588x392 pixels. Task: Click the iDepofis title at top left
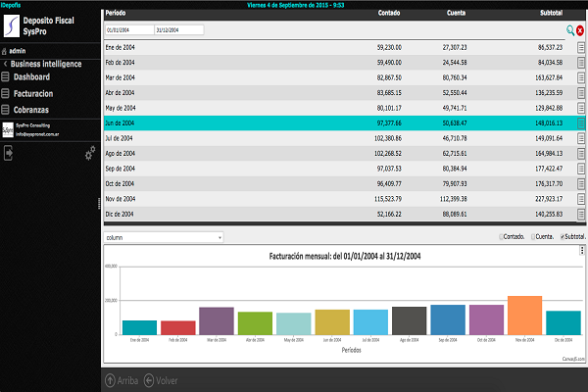click(11, 5)
